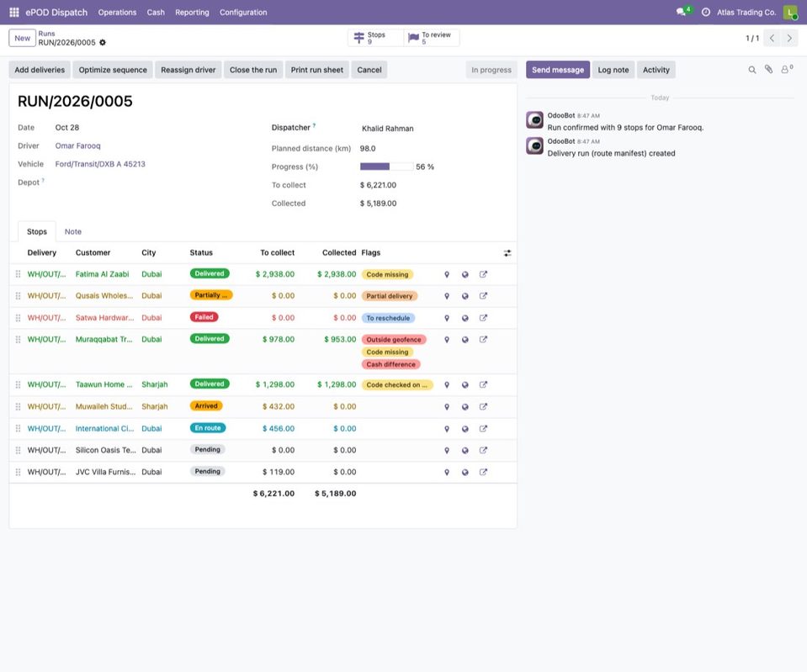Open the Configuration menu
The height and width of the screenshot is (672, 807).
(243, 13)
